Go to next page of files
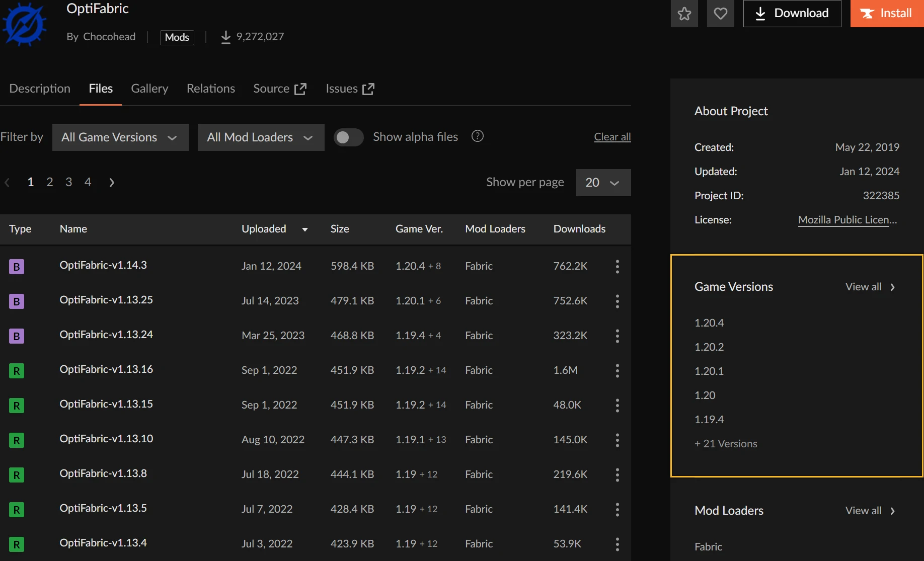The height and width of the screenshot is (561, 924). tap(112, 183)
